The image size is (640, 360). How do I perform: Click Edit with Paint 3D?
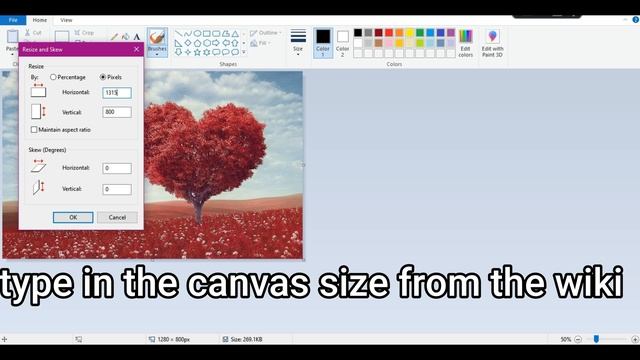(x=492, y=43)
